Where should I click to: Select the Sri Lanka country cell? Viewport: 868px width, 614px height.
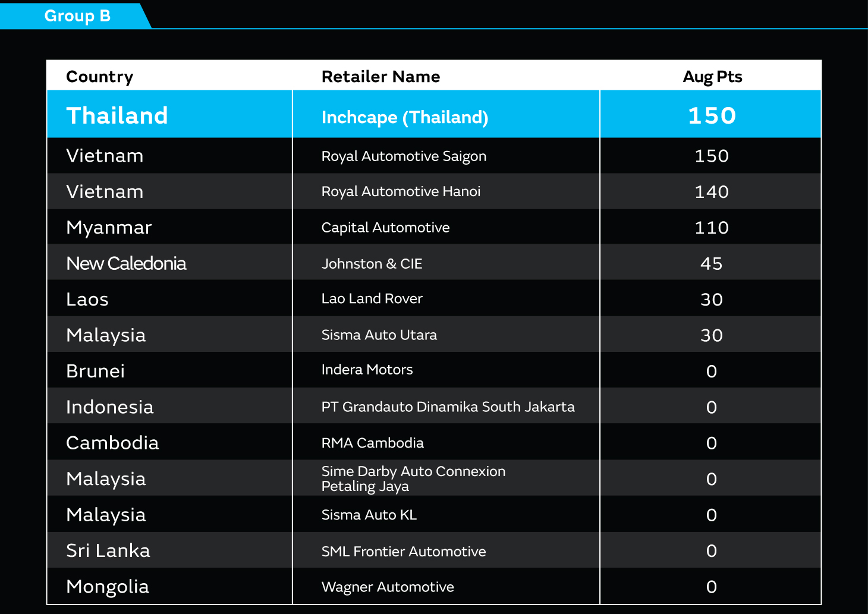click(x=108, y=550)
